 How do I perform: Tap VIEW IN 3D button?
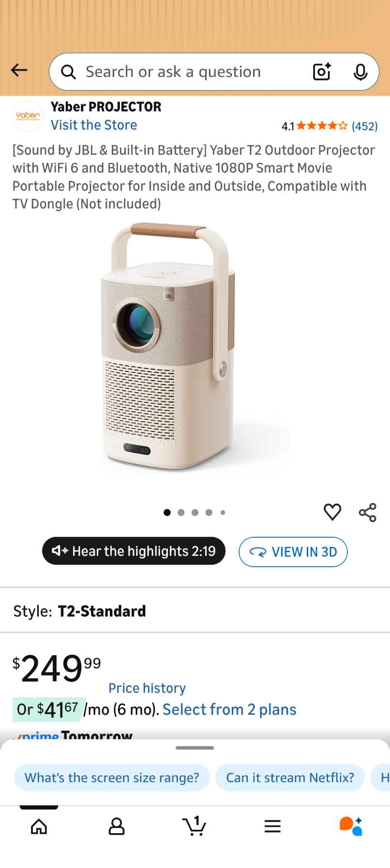coord(293,552)
